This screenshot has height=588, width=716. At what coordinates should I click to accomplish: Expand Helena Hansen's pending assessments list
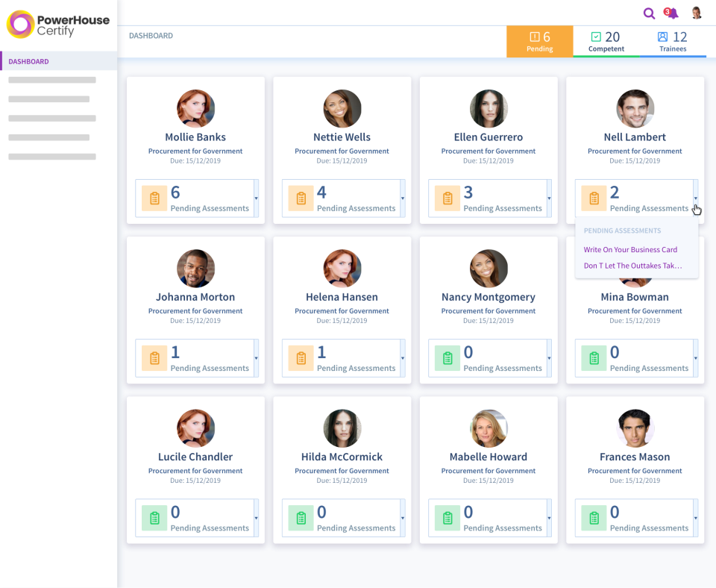(x=403, y=358)
